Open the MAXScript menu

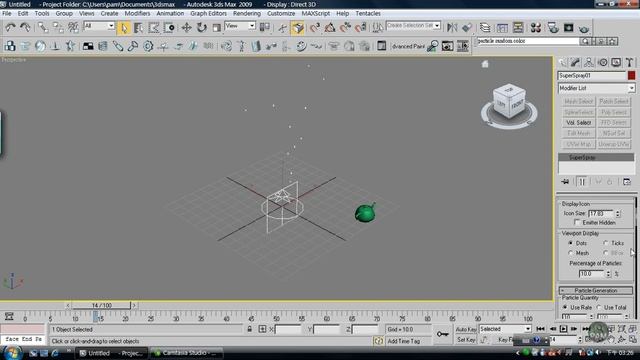click(x=316, y=13)
